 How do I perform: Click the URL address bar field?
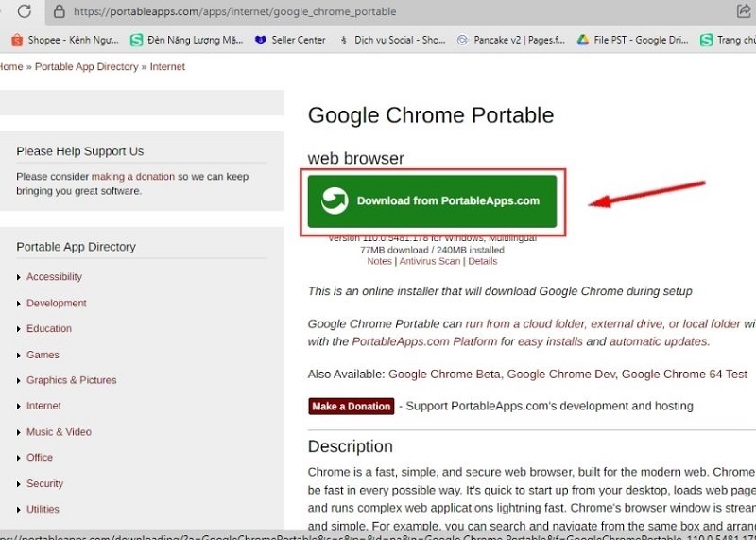tap(378, 11)
